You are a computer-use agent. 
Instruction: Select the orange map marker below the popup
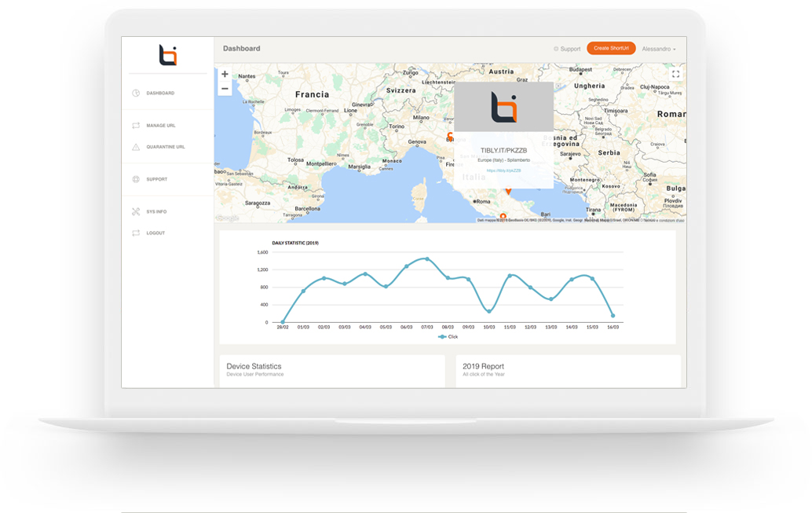[x=509, y=191]
